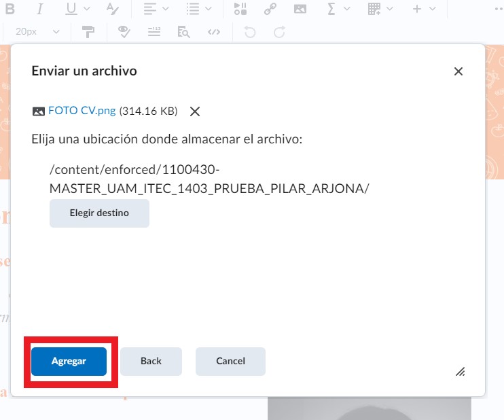Click the insert image icon

pos(300,9)
